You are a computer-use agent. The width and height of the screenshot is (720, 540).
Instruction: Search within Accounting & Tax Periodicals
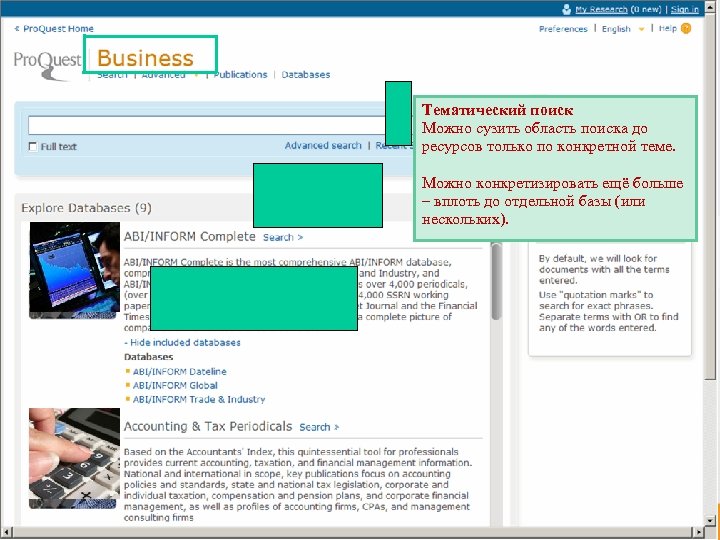coord(319,427)
